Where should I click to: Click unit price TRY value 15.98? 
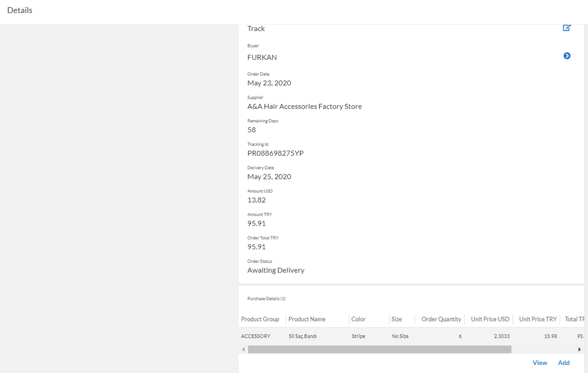click(x=550, y=337)
